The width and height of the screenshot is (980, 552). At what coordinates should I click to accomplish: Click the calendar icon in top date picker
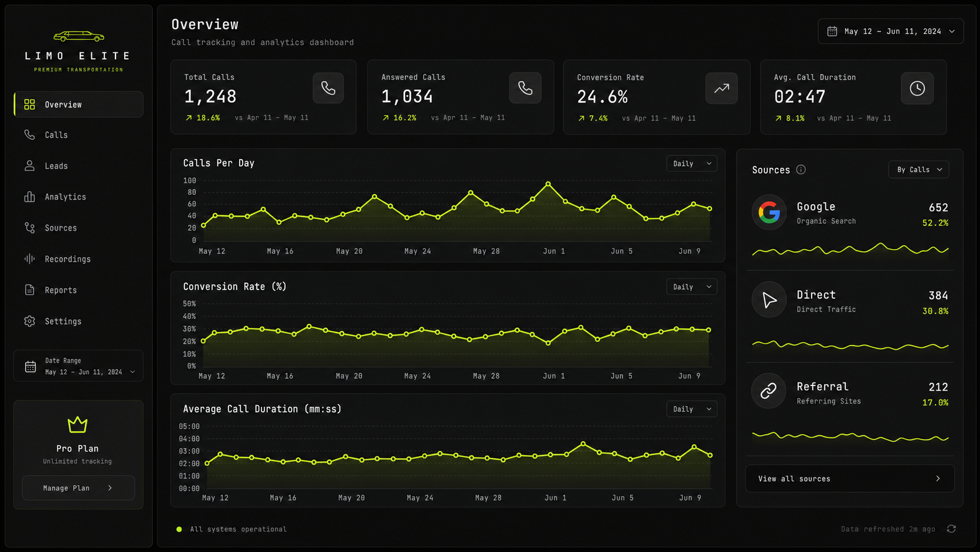click(832, 31)
